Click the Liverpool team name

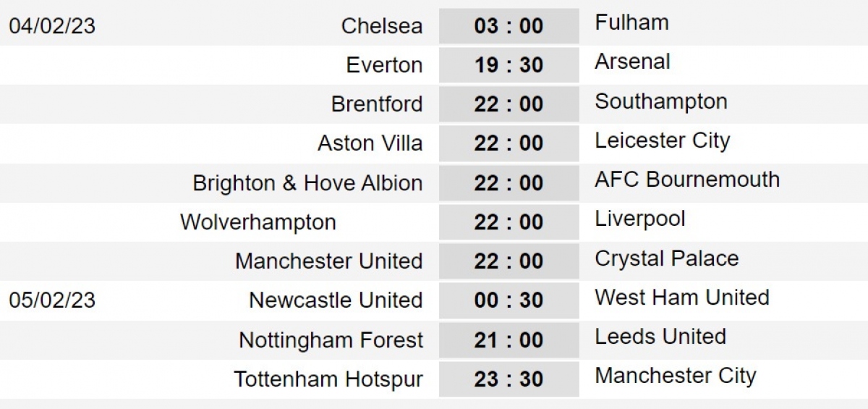(640, 218)
